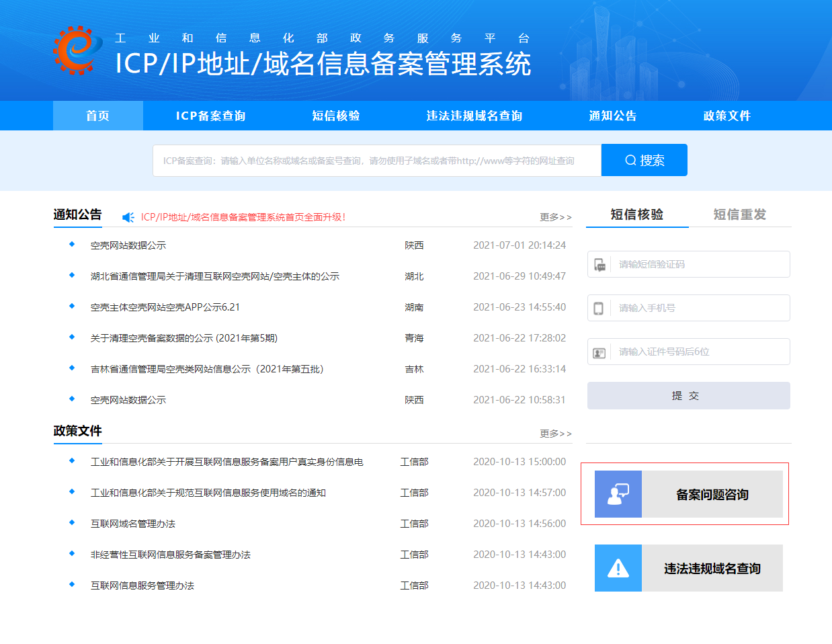Click the chat bubble icon in 备案问题咨询 card
This screenshot has width=832, height=644.
tap(618, 493)
